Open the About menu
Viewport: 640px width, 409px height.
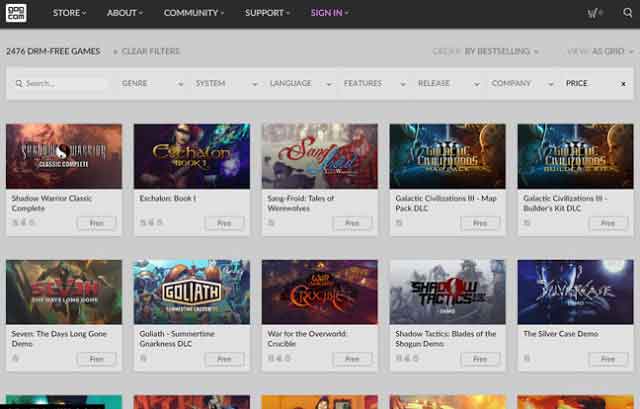click(x=125, y=13)
